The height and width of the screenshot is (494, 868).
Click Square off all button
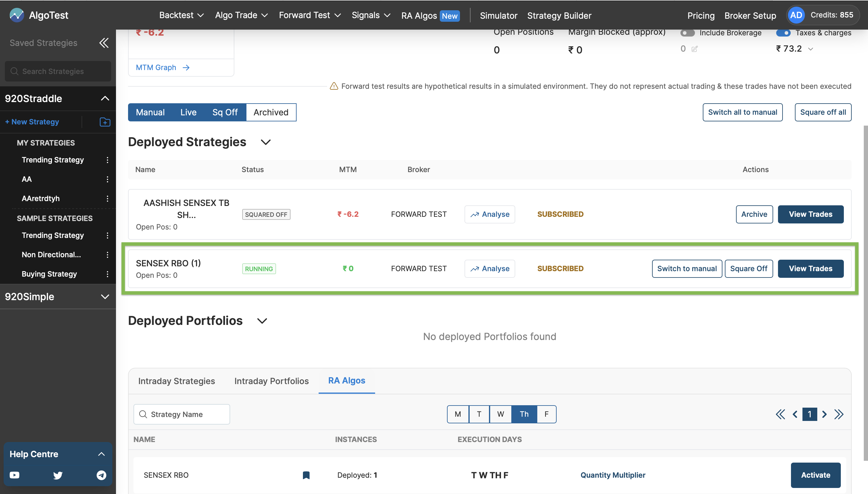pyautogui.click(x=823, y=112)
